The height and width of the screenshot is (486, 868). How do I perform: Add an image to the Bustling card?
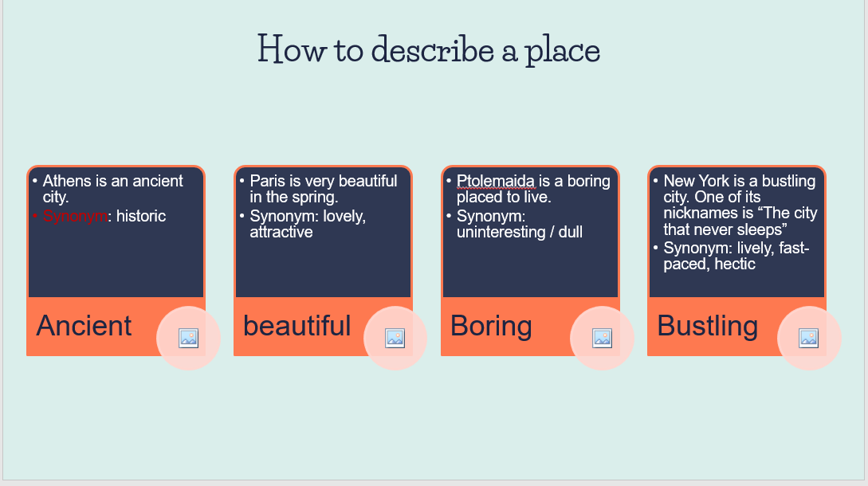pos(808,338)
